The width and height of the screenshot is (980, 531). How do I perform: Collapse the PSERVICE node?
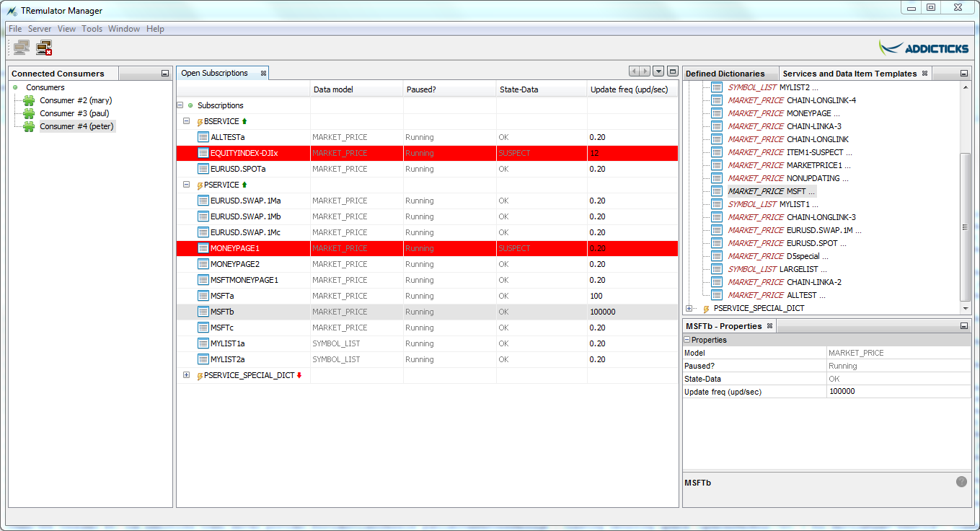[186, 185]
